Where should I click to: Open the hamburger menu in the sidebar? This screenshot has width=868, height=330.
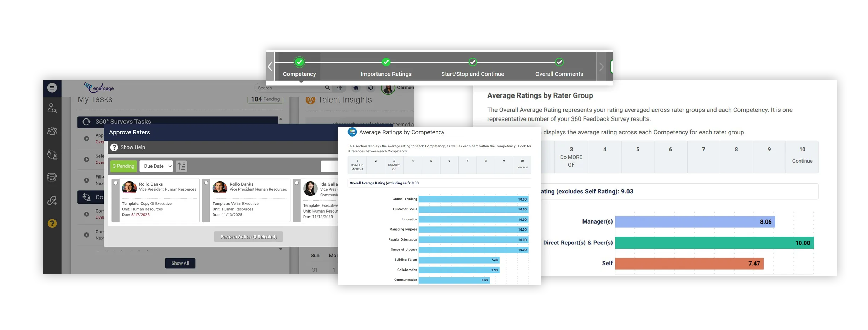tap(52, 88)
